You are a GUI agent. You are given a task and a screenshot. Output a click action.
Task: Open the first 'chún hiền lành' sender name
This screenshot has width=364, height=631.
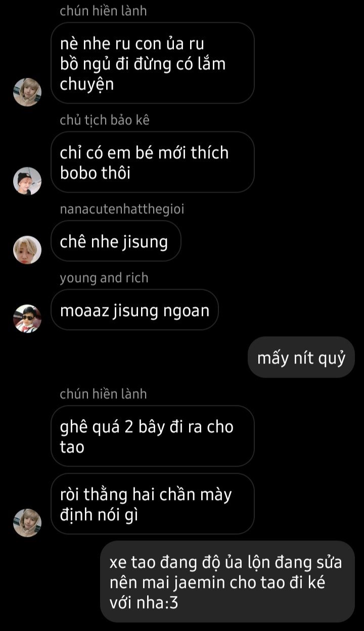[103, 11]
